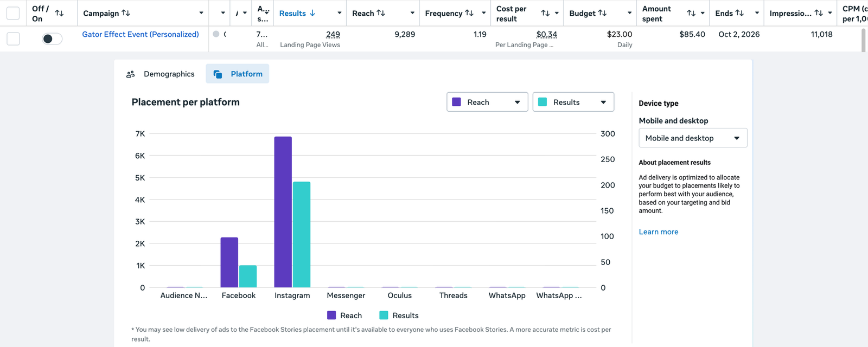
Task: Click purple swatch in Reach dropdown
Action: (x=457, y=102)
